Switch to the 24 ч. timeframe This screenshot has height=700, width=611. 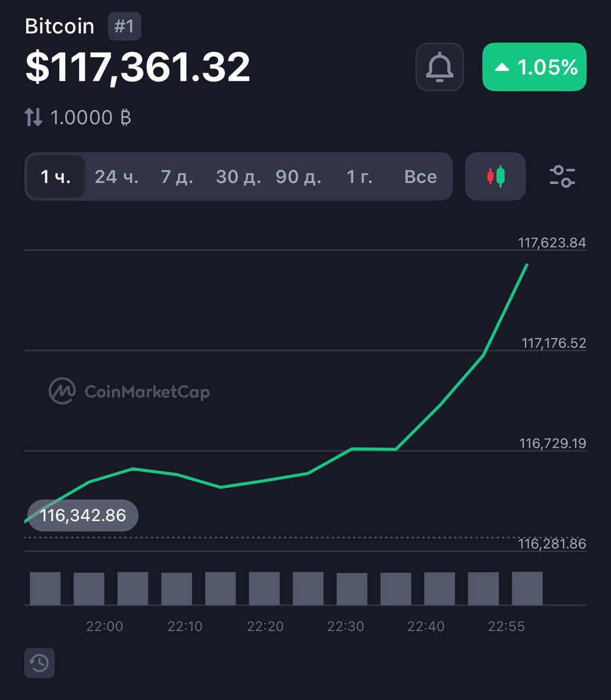pyautogui.click(x=117, y=177)
